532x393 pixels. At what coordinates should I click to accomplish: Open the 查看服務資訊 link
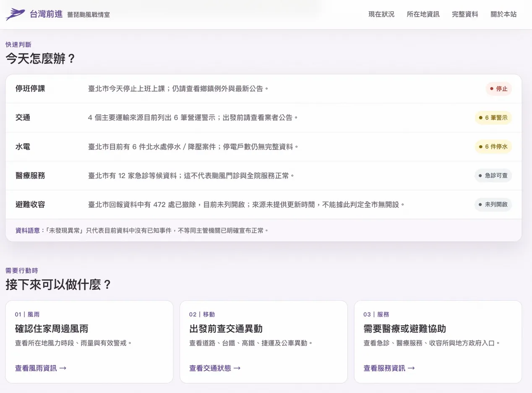coord(389,368)
